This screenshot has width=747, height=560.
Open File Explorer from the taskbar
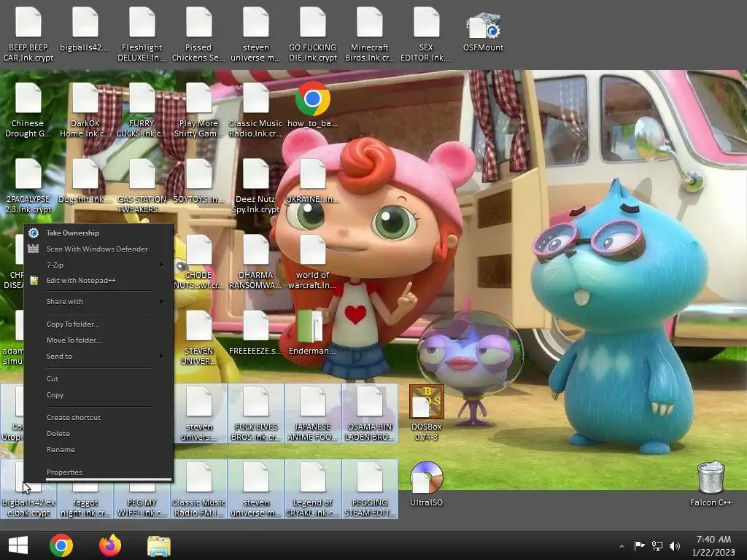point(158,545)
